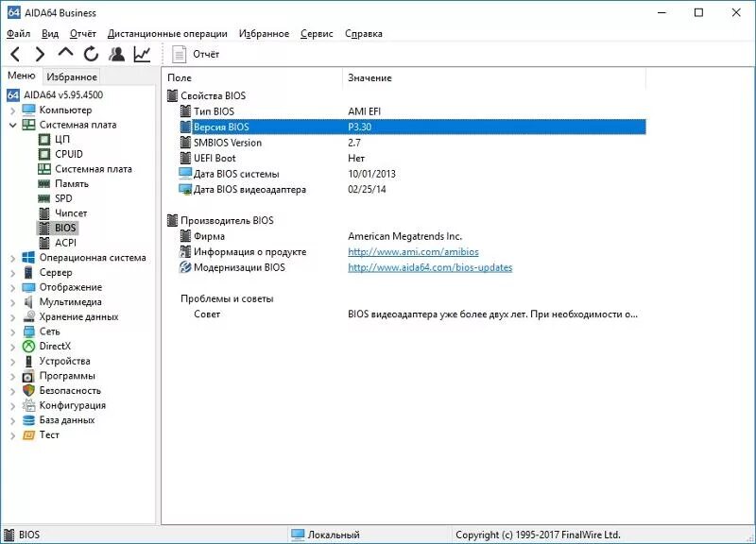Screen dimensions: 756x544
Task: Click the Сеть network icon
Action: (x=28, y=331)
